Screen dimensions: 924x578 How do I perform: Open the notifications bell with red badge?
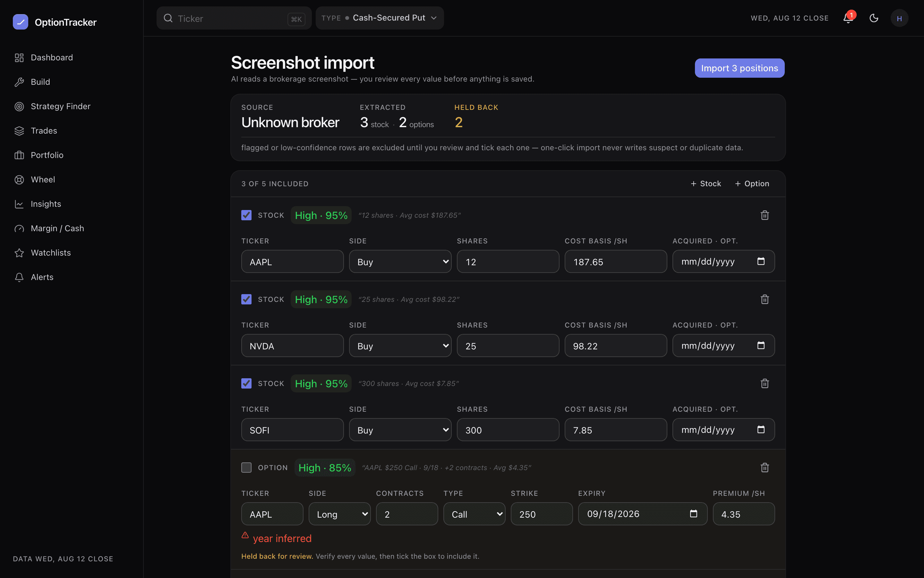click(848, 18)
